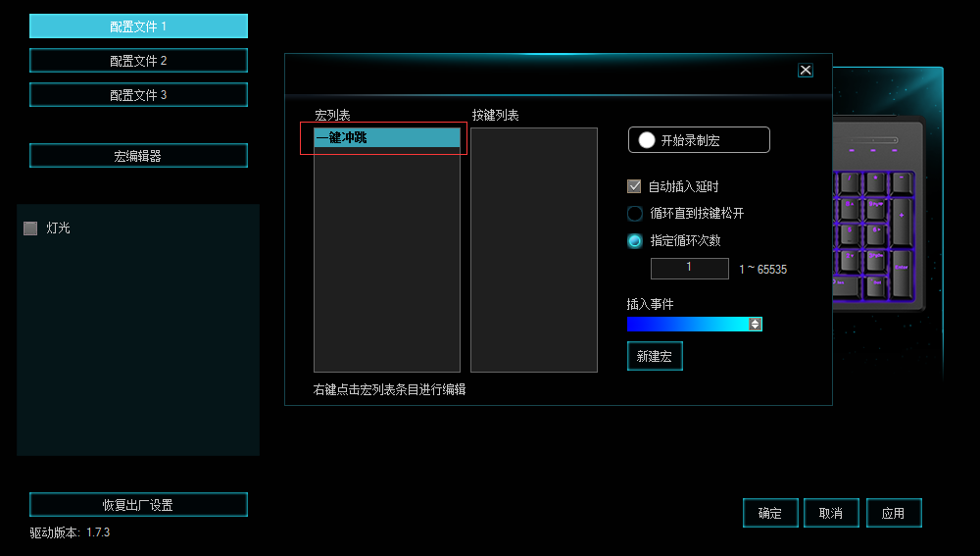Image resolution: width=980 pixels, height=556 pixels.
Task: Select 循环直到按键松开 radio option
Action: 634,213
